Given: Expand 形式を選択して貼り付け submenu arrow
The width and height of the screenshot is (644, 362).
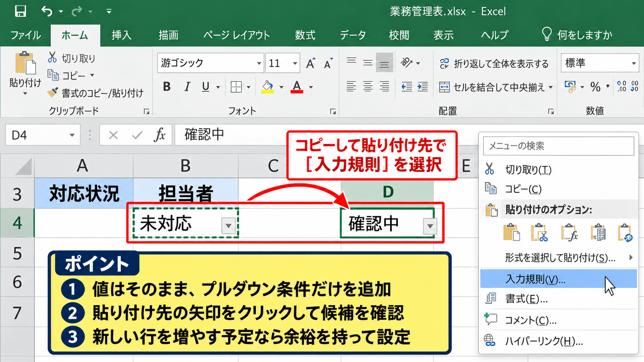Looking at the screenshot, I should click(x=631, y=257).
